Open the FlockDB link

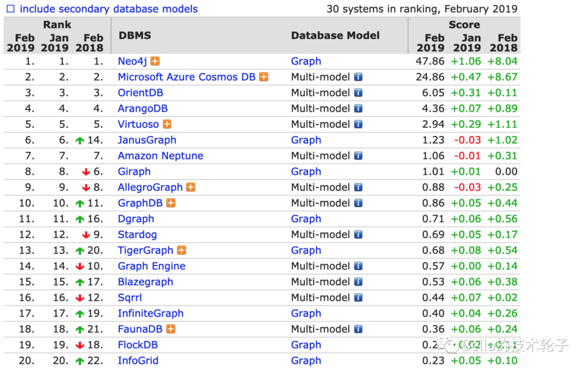138,344
